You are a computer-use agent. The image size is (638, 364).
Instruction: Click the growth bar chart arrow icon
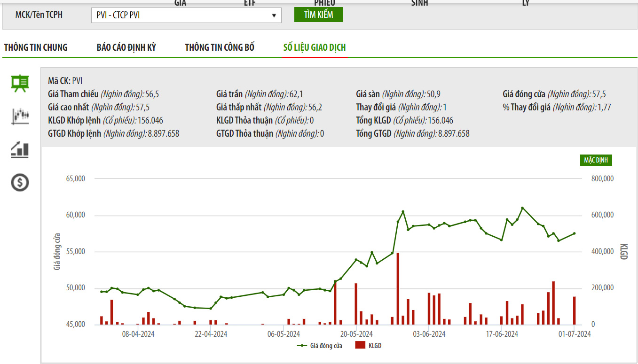20,149
